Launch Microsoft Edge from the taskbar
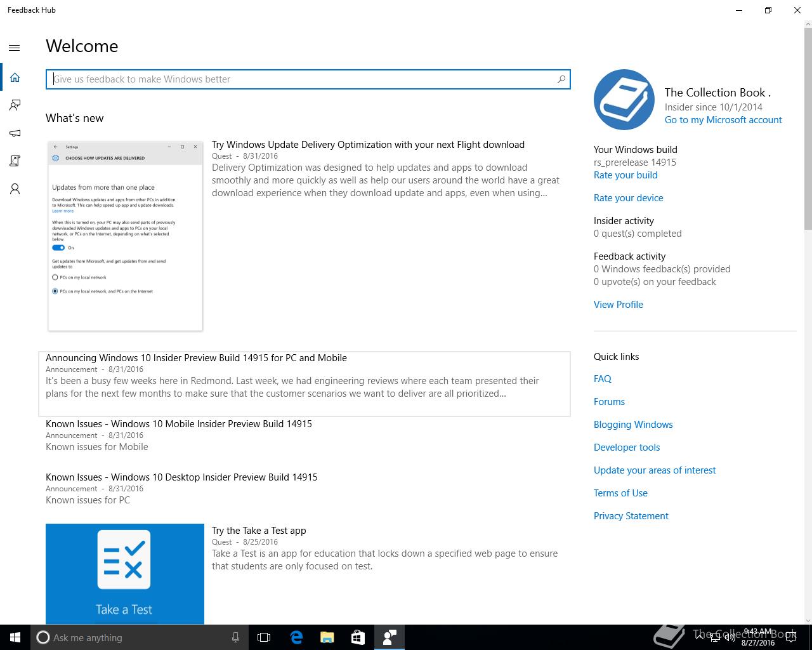This screenshot has height=650, width=812. pos(296,637)
